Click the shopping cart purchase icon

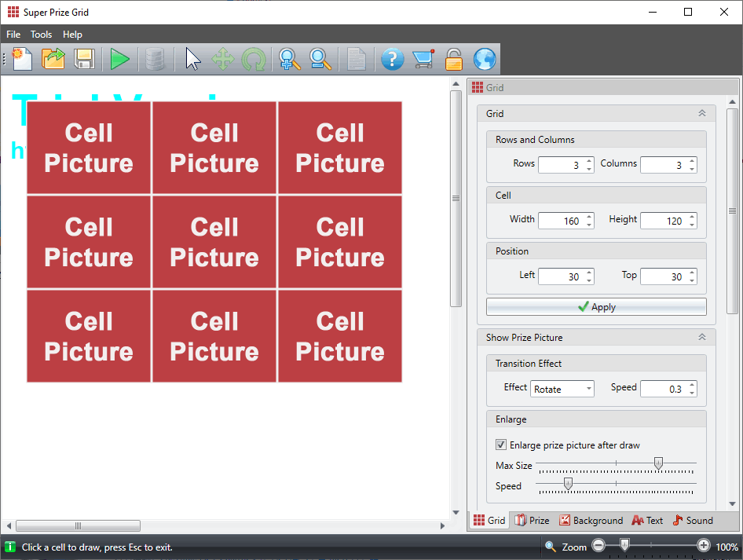pos(423,59)
